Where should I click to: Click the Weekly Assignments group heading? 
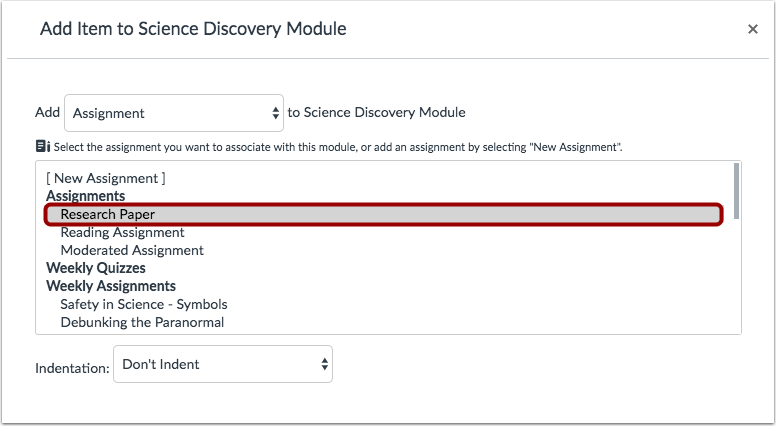(x=111, y=286)
